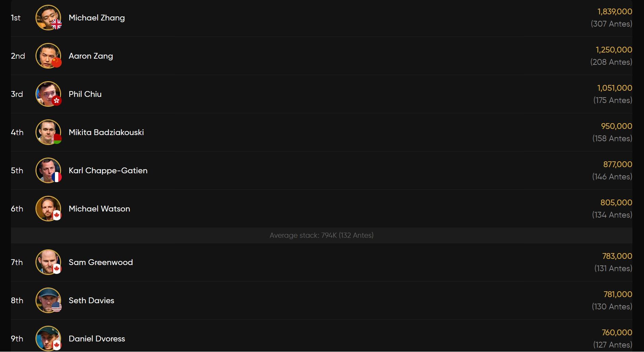This screenshot has height=352, width=644.
Task: Click Michael Zhang's 1,839,000 chip count
Action: [615, 12]
